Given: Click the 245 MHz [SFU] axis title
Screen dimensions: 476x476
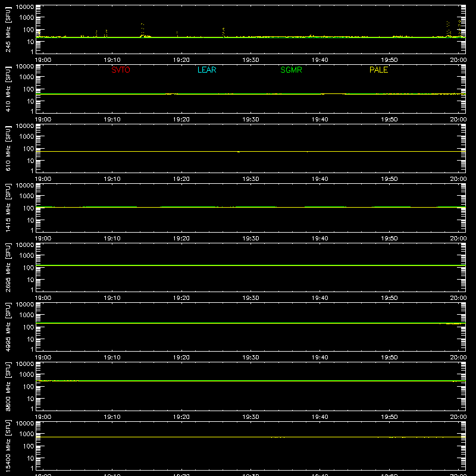Looking at the screenshot, I should tap(8, 29).
